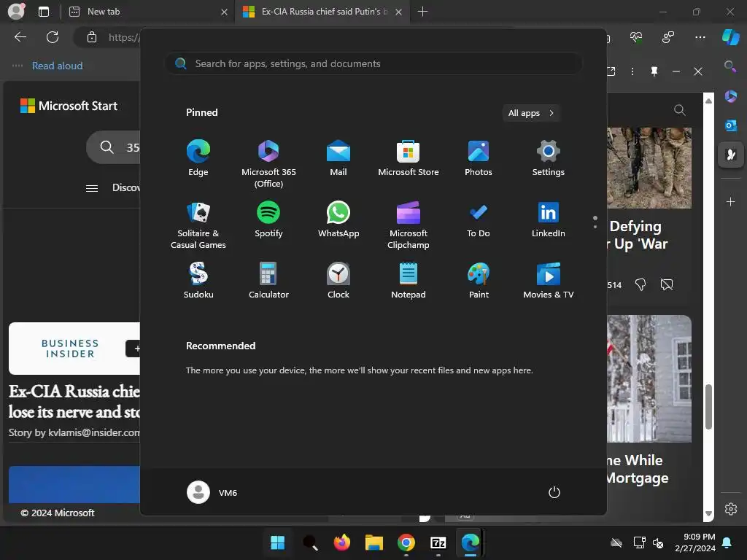The width and height of the screenshot is (747, 560).
Task: Launch the Photos app
Action: click(x=479, y=158)
